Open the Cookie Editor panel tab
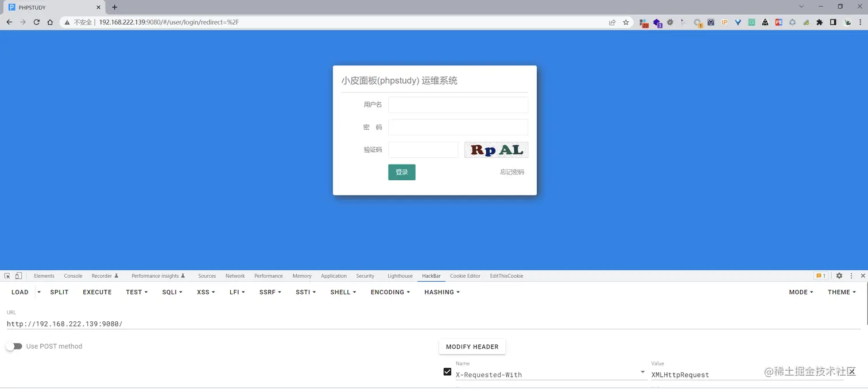Image resolution: width=868 pixels, height=389 pixels. (x=465, y=276)
